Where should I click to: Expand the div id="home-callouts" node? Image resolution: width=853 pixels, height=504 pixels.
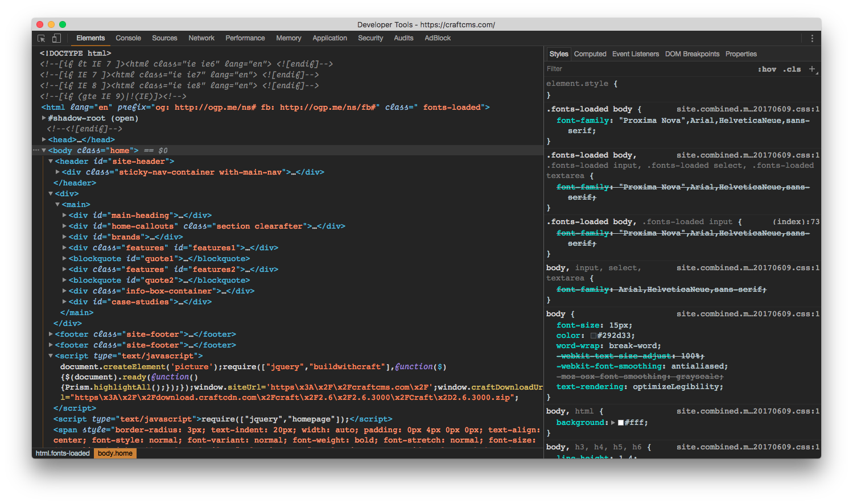[64, 226]
